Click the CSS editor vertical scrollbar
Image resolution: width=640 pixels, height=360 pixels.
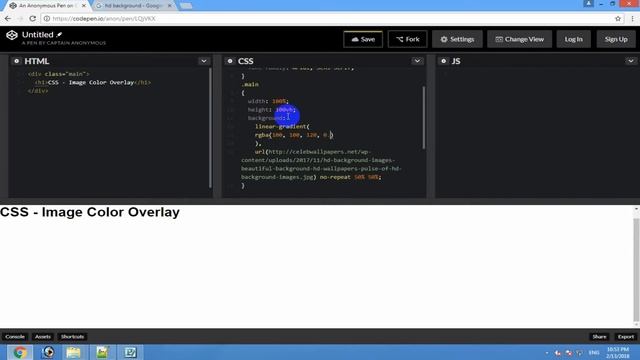[424, 118]
